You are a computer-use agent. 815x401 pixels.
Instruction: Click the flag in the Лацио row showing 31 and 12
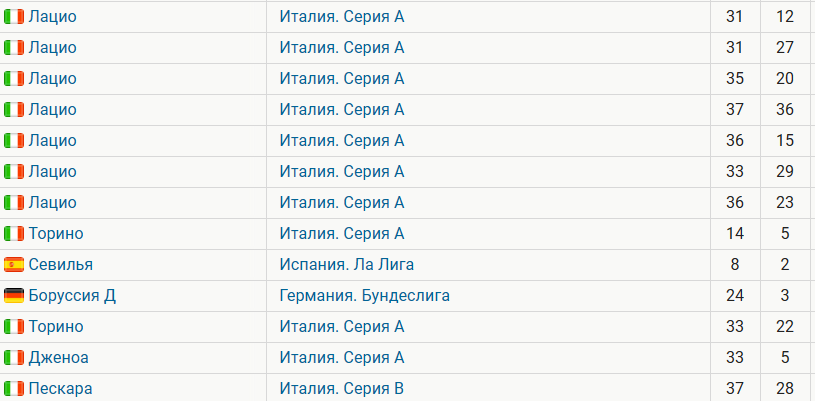coord(14,17)
